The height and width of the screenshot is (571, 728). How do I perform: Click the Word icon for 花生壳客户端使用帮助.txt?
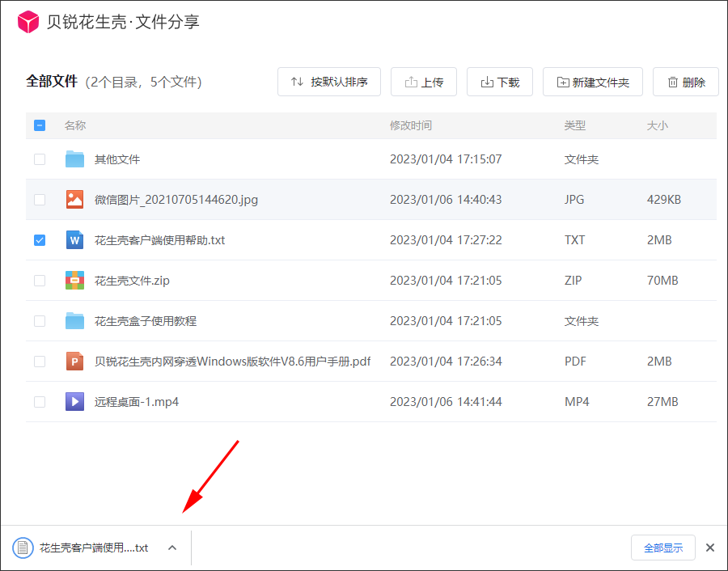pos(75,240)
